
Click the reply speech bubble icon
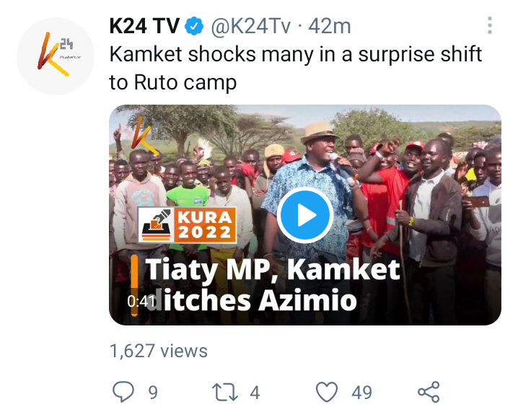(123, 392)
